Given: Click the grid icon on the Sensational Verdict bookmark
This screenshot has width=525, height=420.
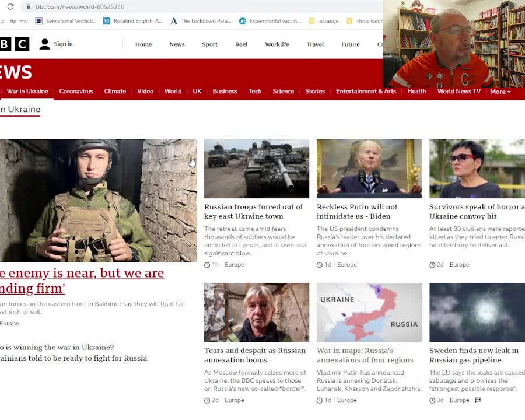Looking at the screenshot, I should click(39, 21).
